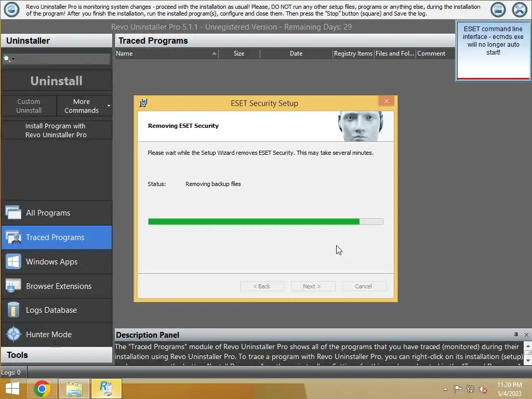Image resolution: width=532 pixels, height=399 pixels.
Task: Click the Name column sort arrow
Action: click(214, 54)
